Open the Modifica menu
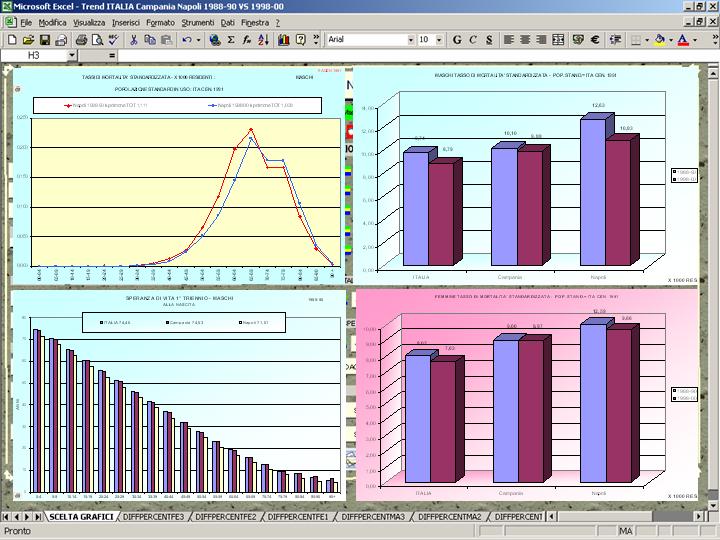The height and width of the screenshot is (540, 720). pyautogui.click(x=52, y=22)
